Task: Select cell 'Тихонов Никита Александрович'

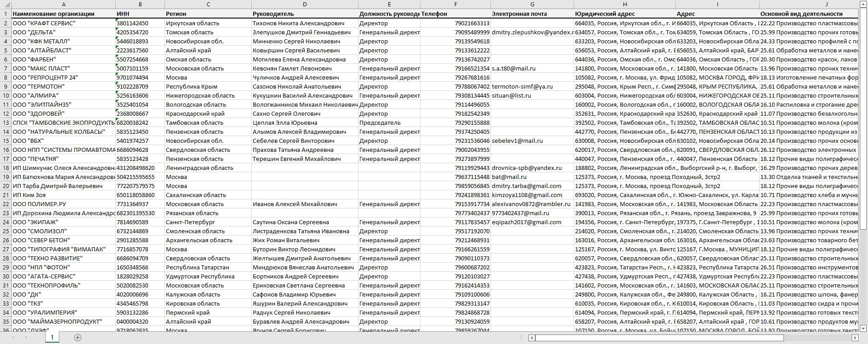Action: point(305,23)
